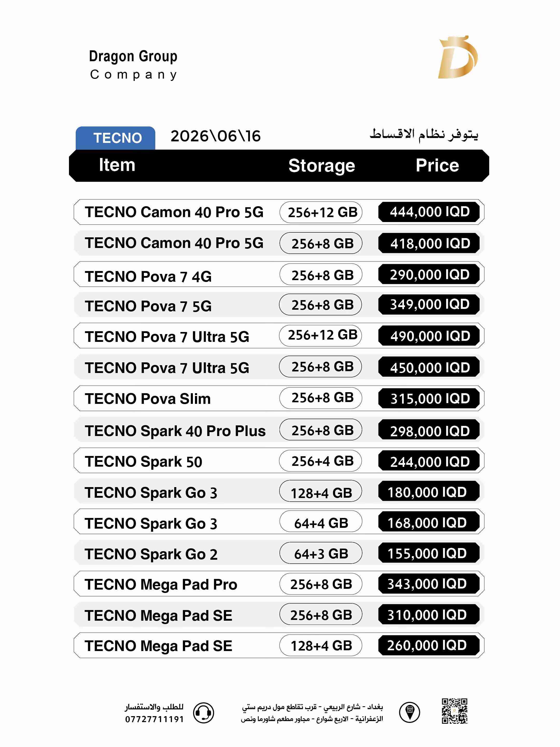Click the date 2026\06\16 text

click(216, 136)
